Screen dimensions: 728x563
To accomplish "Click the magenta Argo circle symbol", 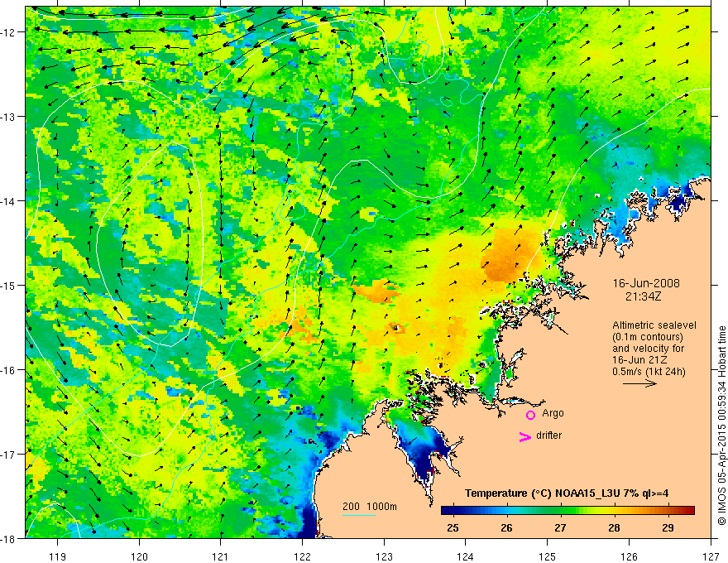I will [530, 415].
